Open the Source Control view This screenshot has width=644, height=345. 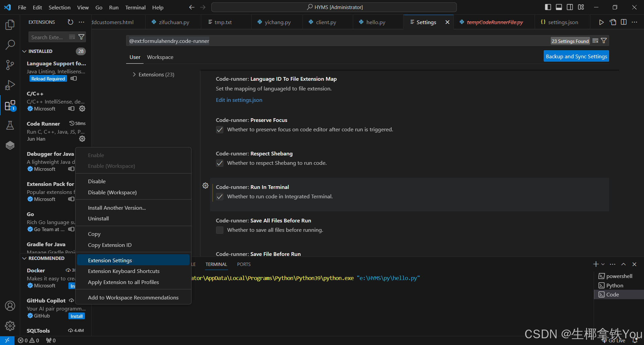(10, 65)
